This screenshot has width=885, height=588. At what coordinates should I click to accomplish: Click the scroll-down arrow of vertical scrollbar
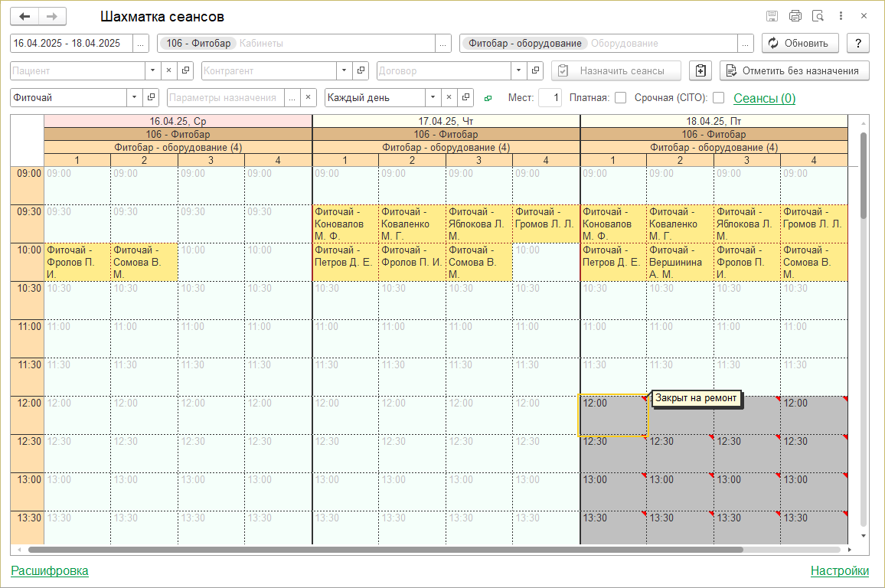(x=863, y=536)
